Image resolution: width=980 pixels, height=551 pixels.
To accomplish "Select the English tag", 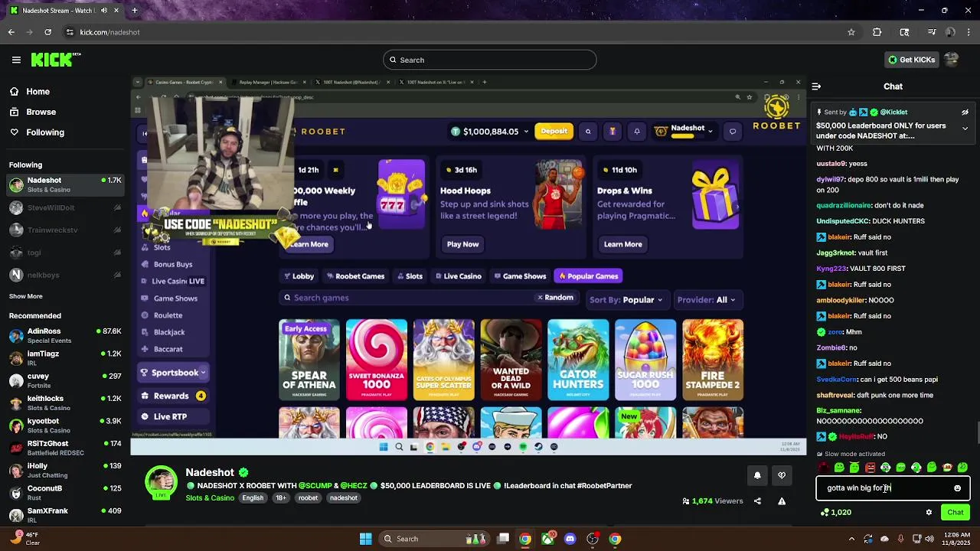I will (x=253, y=498).
